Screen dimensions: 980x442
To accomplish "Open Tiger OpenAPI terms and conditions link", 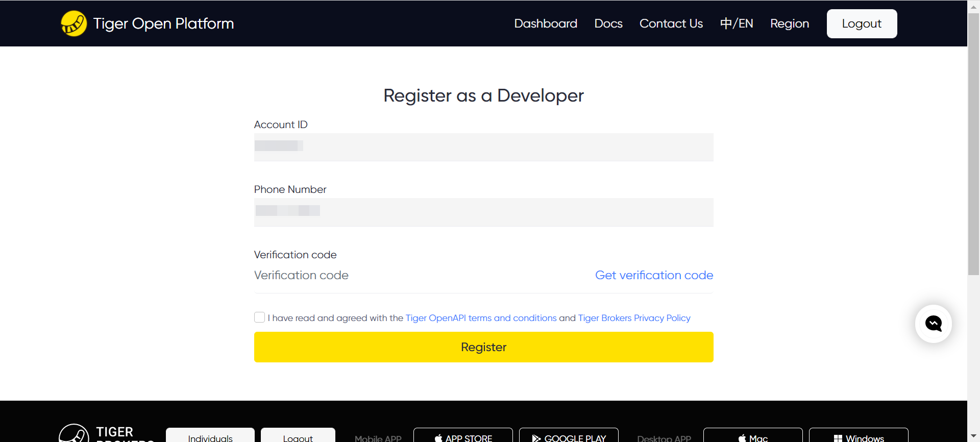I will tap(481, 318).
